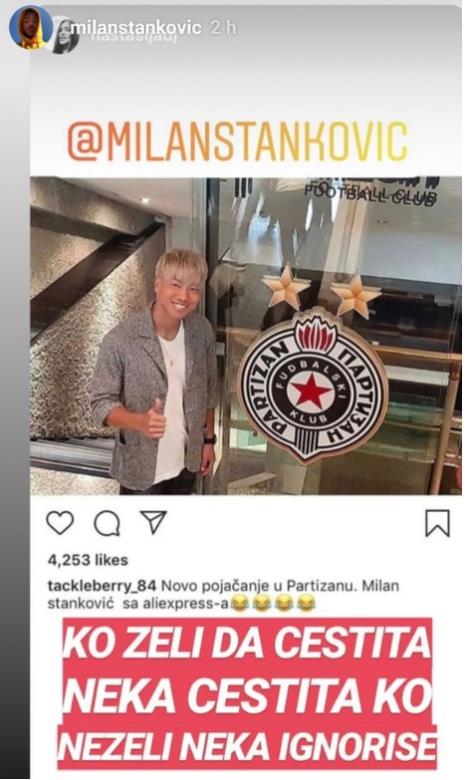The width and height of the screenshot is (468, 780).
Task: Tap the red KO ZELI DA CESTITA text
Action: (x=246, y=642)
